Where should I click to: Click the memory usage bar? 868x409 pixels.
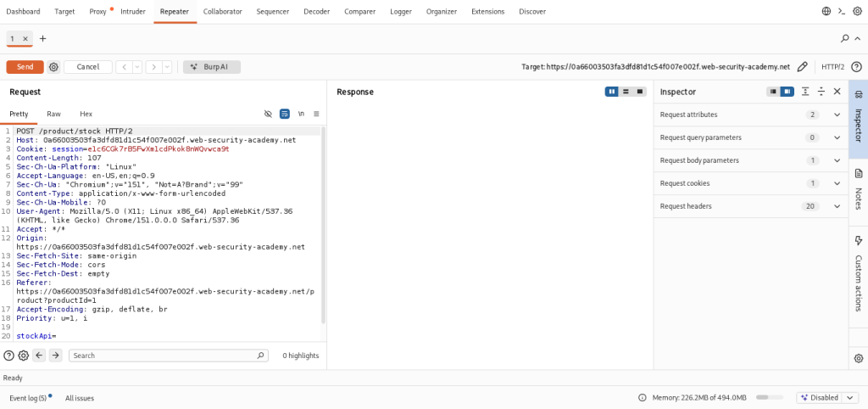click(770, 398)
